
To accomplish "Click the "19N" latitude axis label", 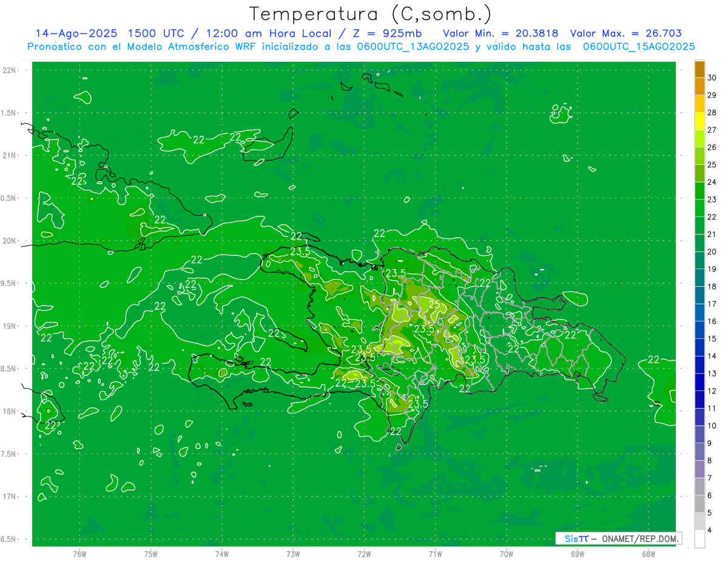I will point(10,326).
